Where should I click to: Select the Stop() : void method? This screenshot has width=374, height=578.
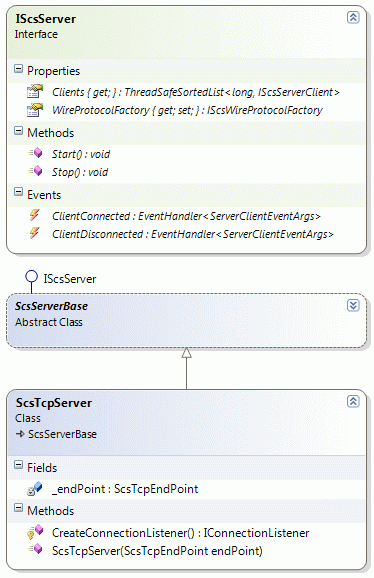pos(80,172)
